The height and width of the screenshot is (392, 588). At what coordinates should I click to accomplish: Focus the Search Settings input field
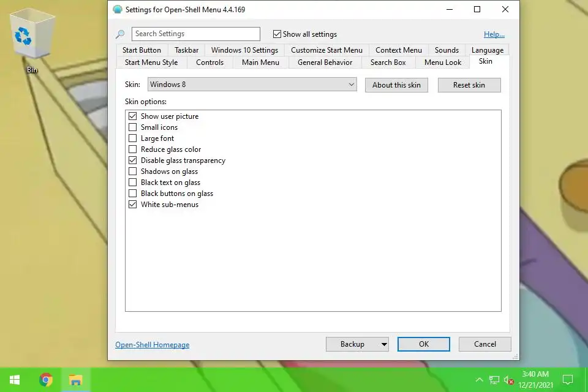click(196, 34)
